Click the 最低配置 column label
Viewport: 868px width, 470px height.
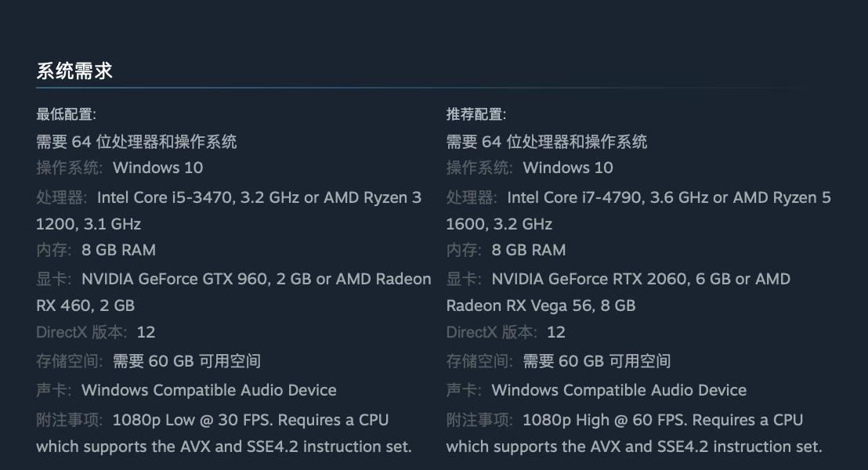(x=66, y=114)
